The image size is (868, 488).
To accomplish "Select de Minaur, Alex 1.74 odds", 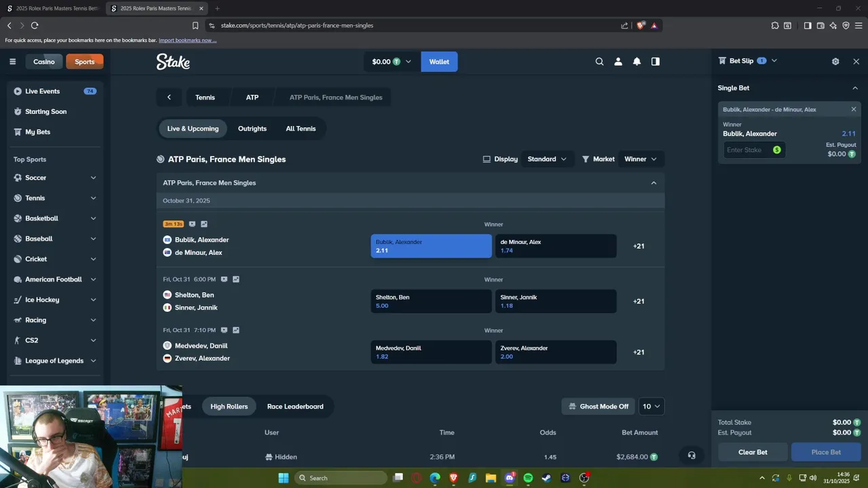I will click(556, 246).
